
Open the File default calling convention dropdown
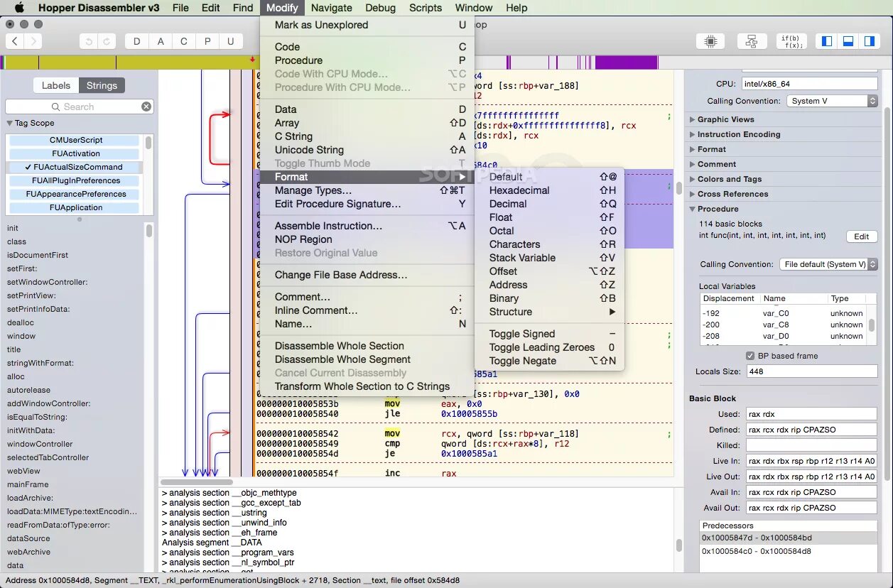coord(828,264)
